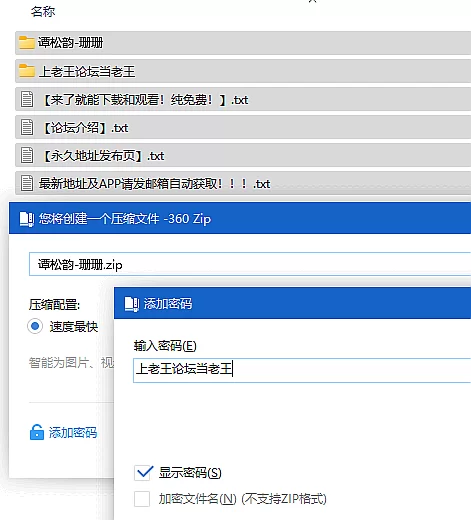471x520 pixels.
Task: Click the 【来了就能下载和观看】 file icon
Action: click(27, 99)
